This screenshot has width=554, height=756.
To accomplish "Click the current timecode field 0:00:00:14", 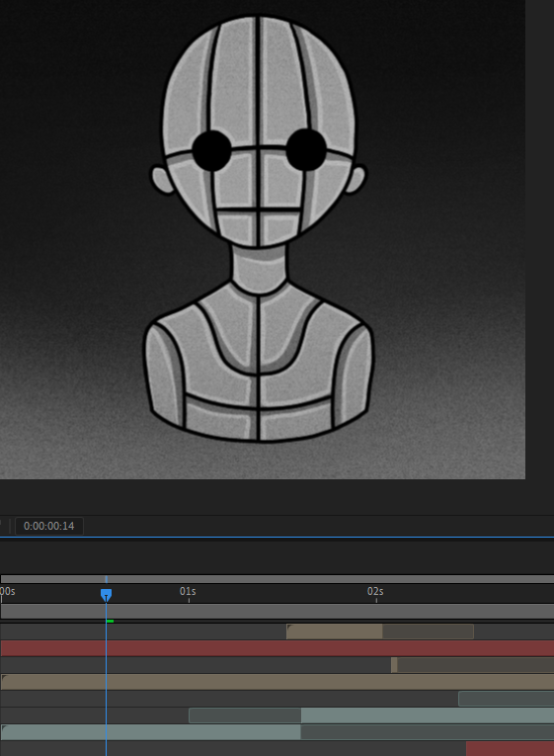I will [x=49, y=526].
